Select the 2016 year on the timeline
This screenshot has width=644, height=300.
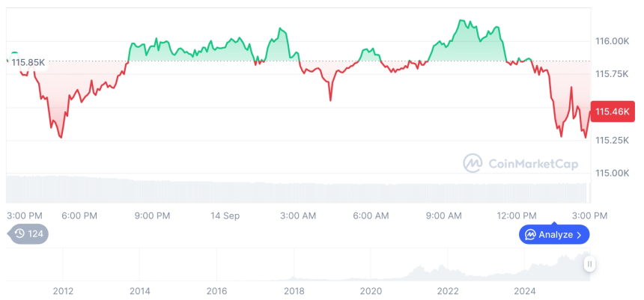click(x=216, y=291)
